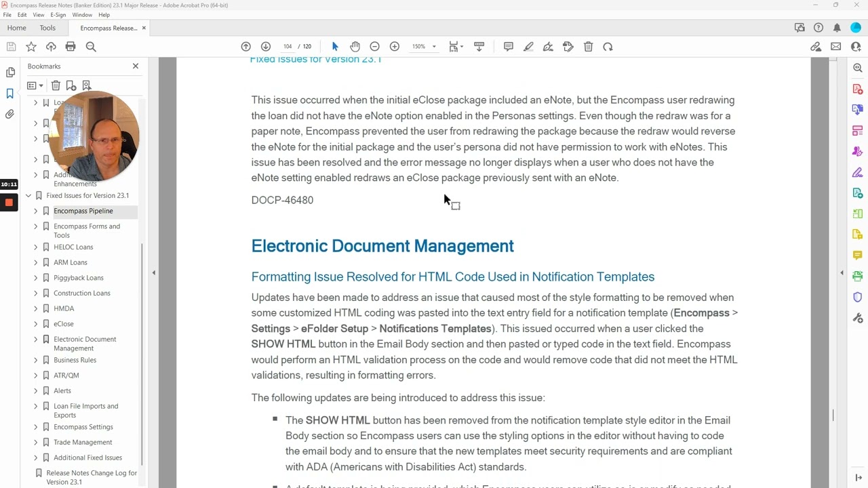The height and width of the screenshot is (488, 868).
Task: Open the Attachments paperclip pane
Action: point(10,115)
